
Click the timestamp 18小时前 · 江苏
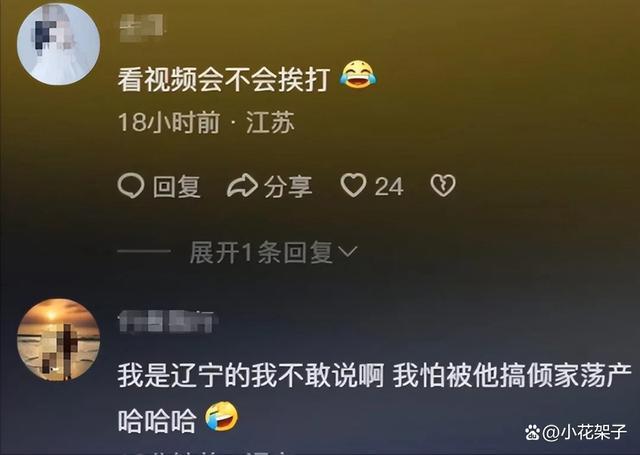point(206,122)
